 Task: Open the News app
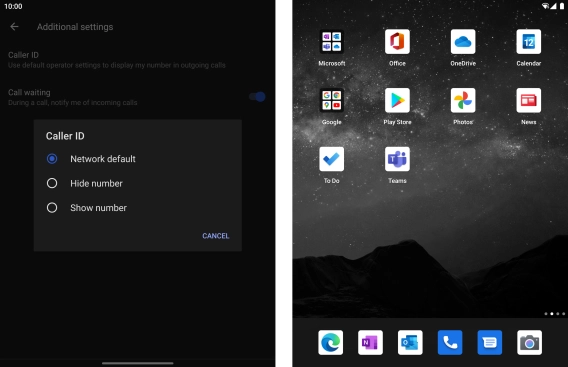click(x=529, y=100)
